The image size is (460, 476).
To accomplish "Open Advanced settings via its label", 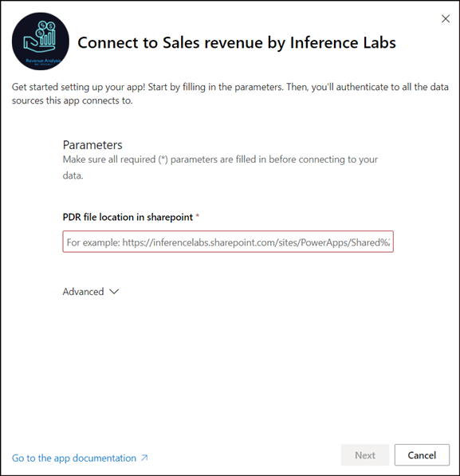I will [83, 292].
